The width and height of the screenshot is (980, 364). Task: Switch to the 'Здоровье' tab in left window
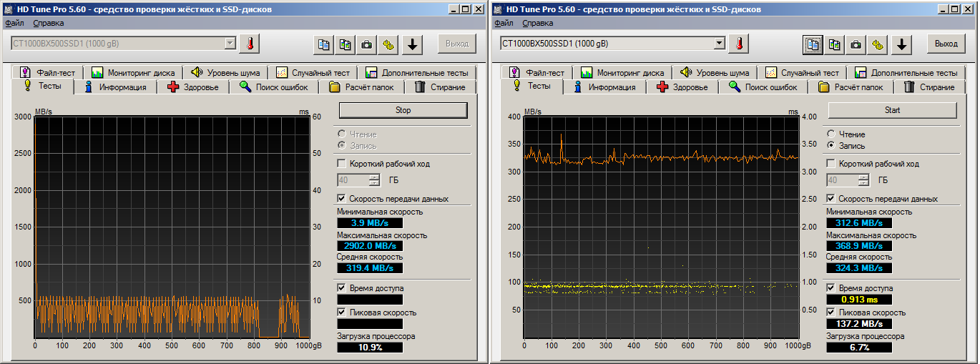coord(197,87)
